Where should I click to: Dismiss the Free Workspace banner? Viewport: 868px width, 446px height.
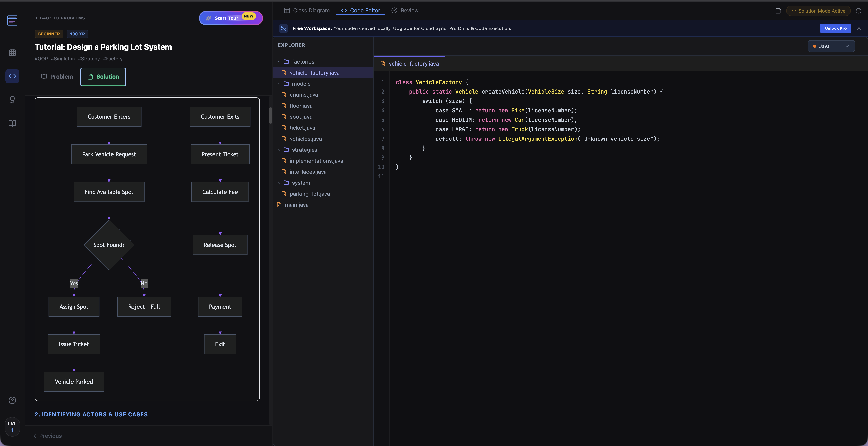(859, 28)
